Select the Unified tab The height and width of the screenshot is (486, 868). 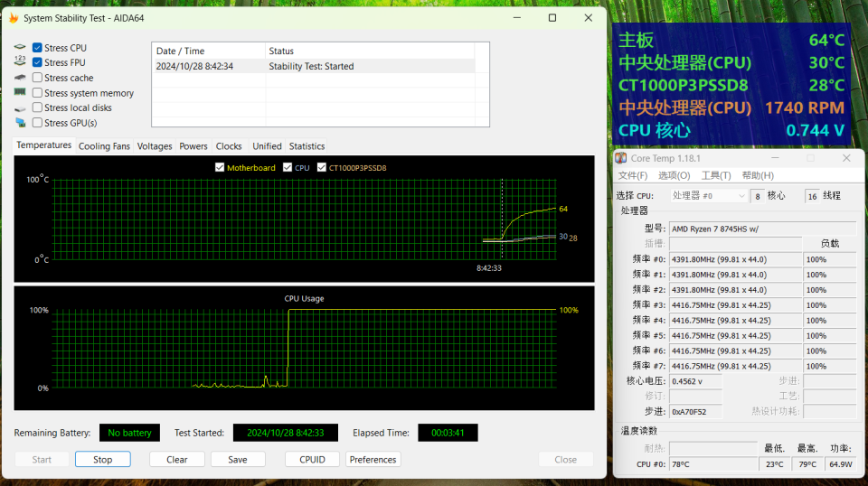267,146
